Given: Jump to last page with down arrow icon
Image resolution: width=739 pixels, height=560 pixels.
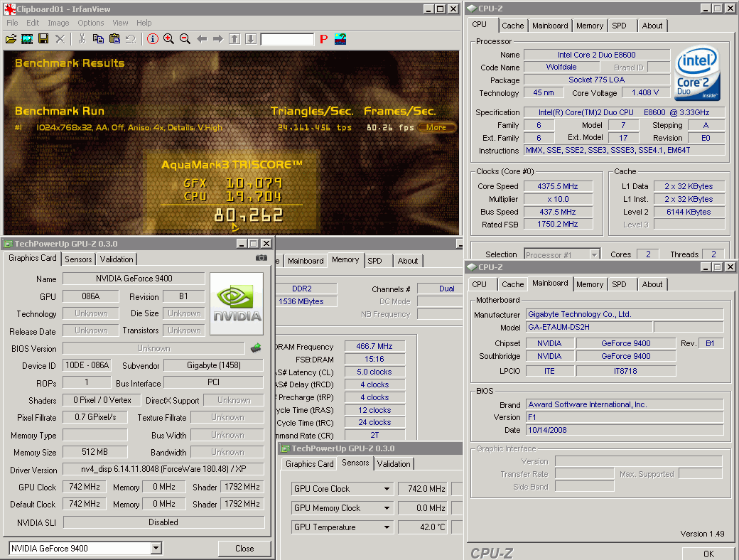Looking at the screenshot, I should coord(251,39).
